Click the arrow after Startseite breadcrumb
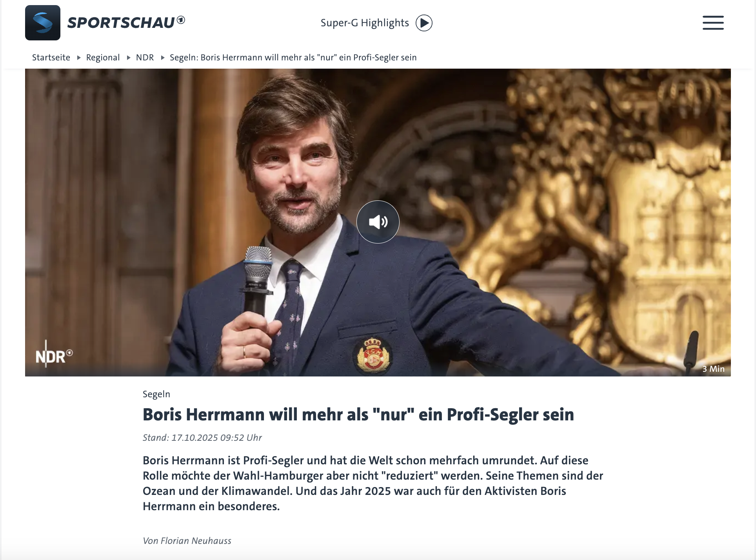 coord(78,58)
